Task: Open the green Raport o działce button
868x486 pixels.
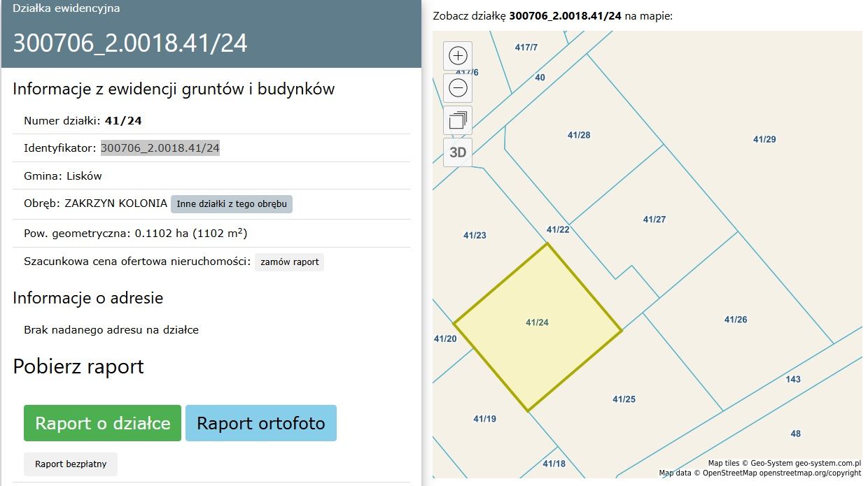Action: coord(102,423)
